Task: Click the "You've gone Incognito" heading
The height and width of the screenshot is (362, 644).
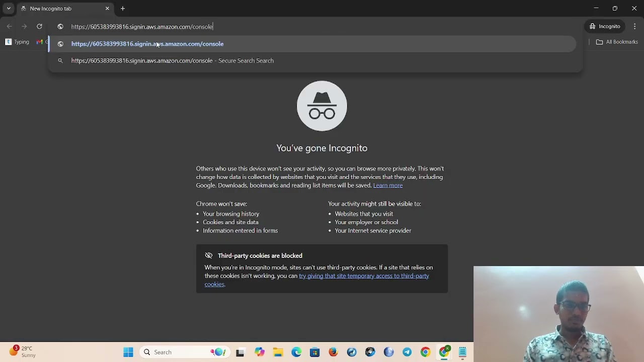Action: click(322, 148)
